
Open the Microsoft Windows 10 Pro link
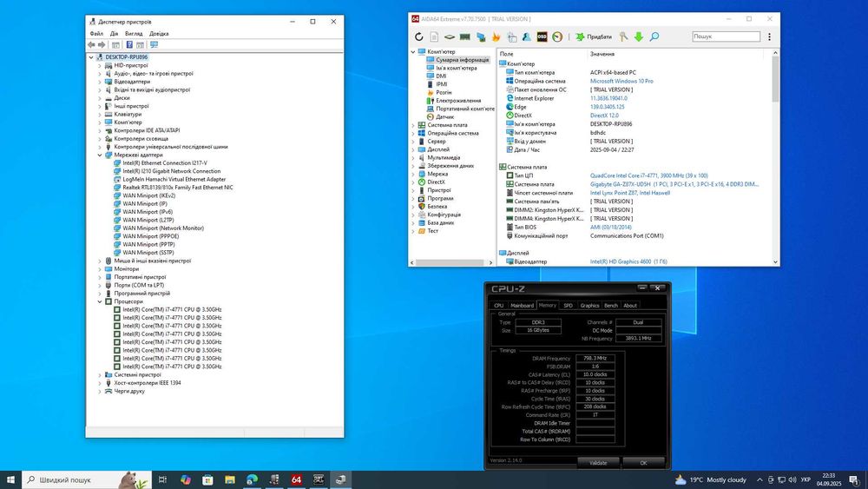pos(621,81)
